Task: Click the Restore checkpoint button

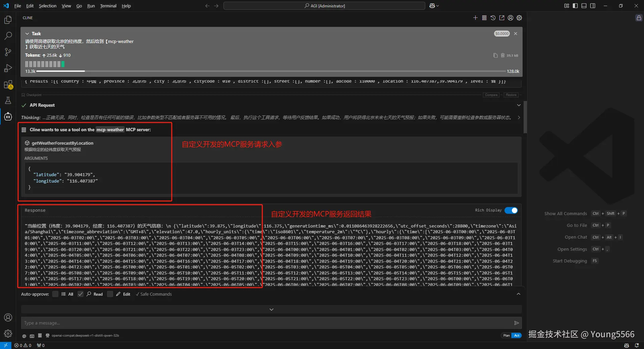Action: pos(511,95)
